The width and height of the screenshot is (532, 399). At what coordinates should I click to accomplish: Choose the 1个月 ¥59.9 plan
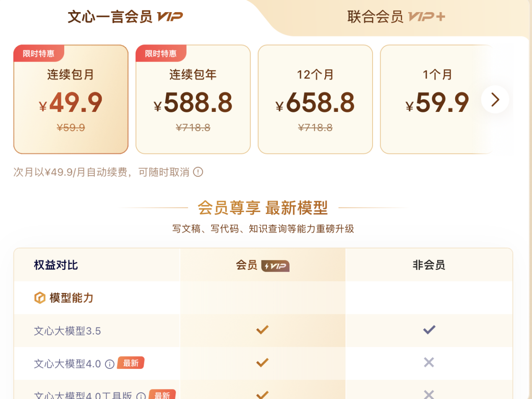(437, 99)
